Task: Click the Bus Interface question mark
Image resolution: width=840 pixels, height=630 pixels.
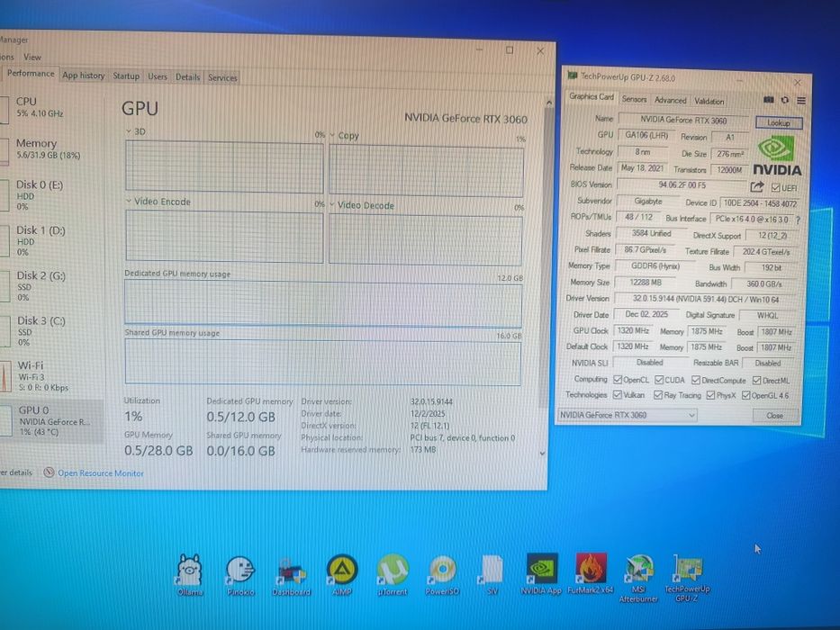Action: [x=799, y=220]
